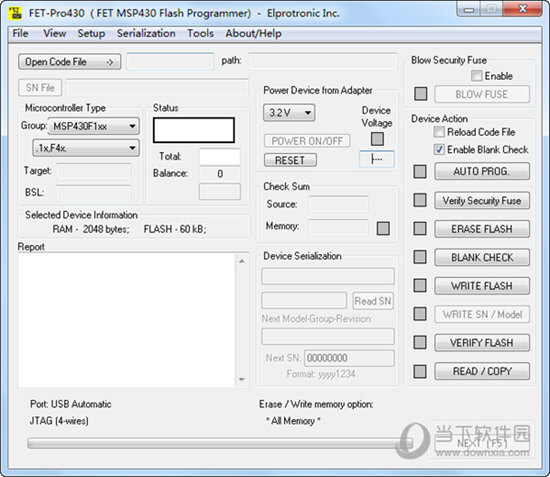Click the FET-Pro430 title bar app icon
This screenshot has width=550, height=477.
pyautogui.click(x=15, y=13)
